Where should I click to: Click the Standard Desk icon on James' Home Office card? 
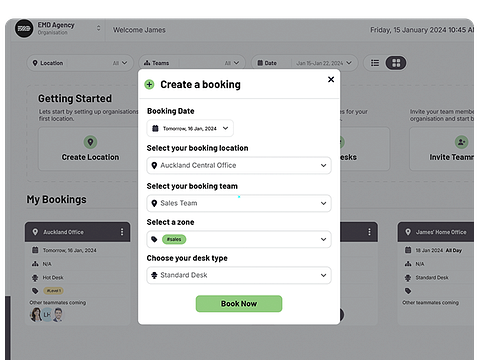pyautogui.click(x=408, y=277)
